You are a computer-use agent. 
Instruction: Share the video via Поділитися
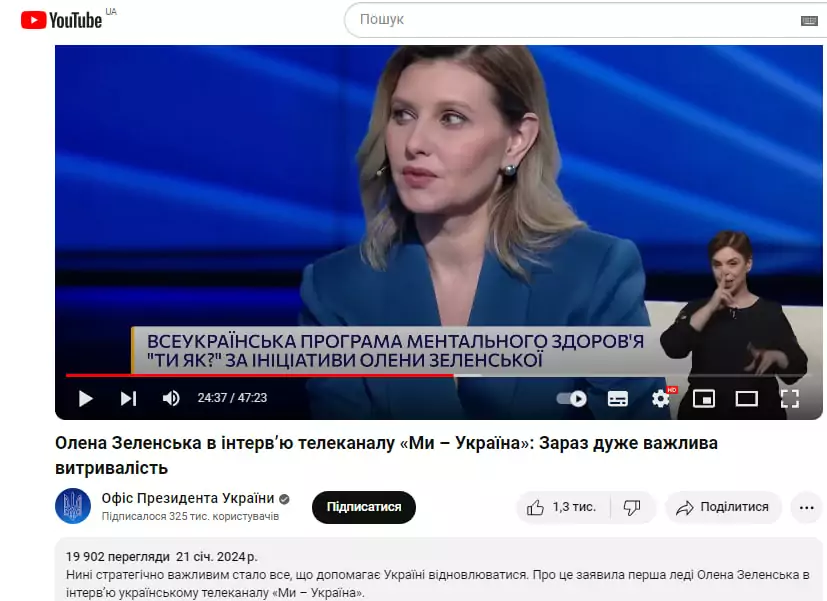point(722,507)
